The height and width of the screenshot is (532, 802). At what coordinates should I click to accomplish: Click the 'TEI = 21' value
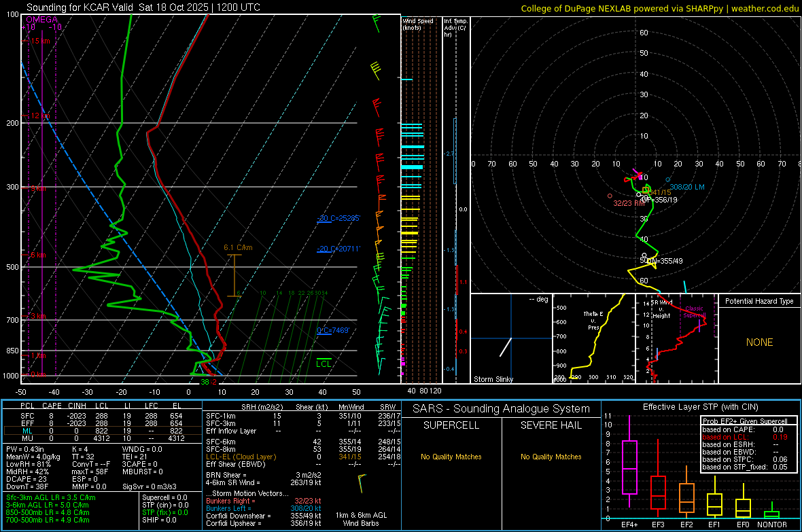tap(135, 457)
